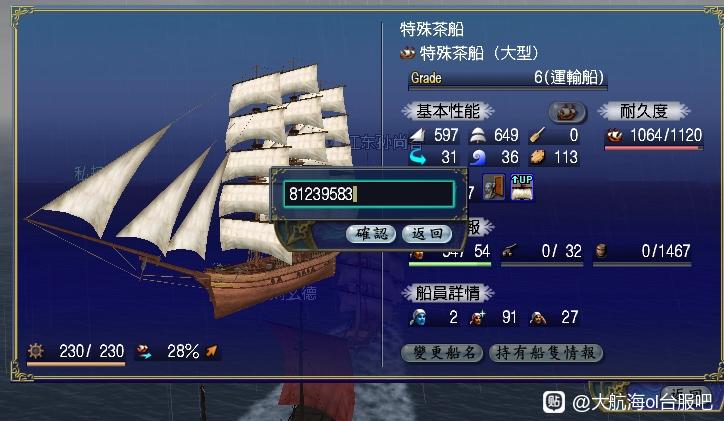Click the ship name input field

[x=369, y=194]
